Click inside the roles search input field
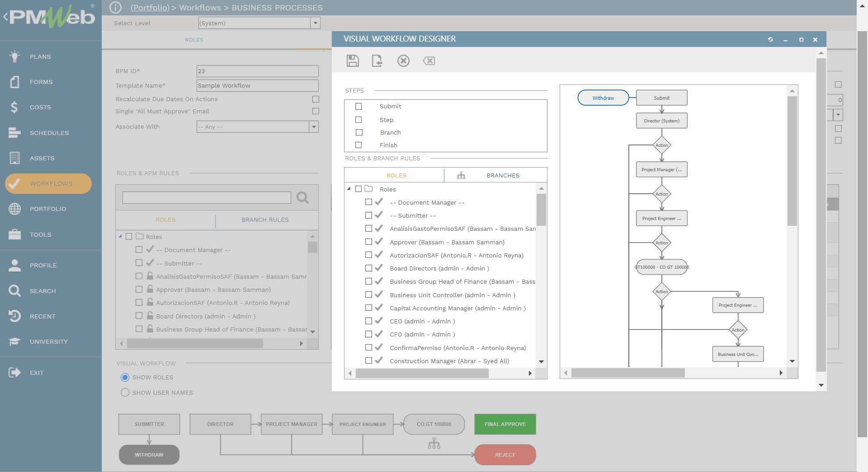The width and height of the screenshot is (868, 472). [206, 197]
